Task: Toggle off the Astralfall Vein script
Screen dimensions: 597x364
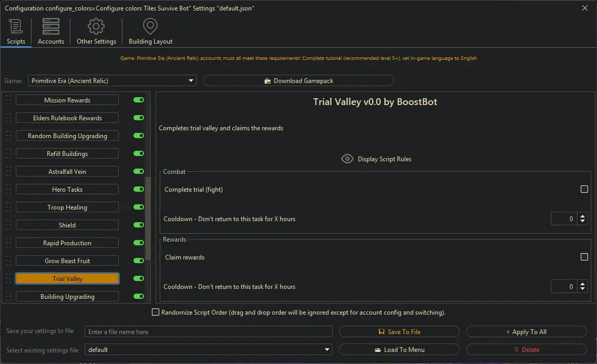Action: coord(139,171)
